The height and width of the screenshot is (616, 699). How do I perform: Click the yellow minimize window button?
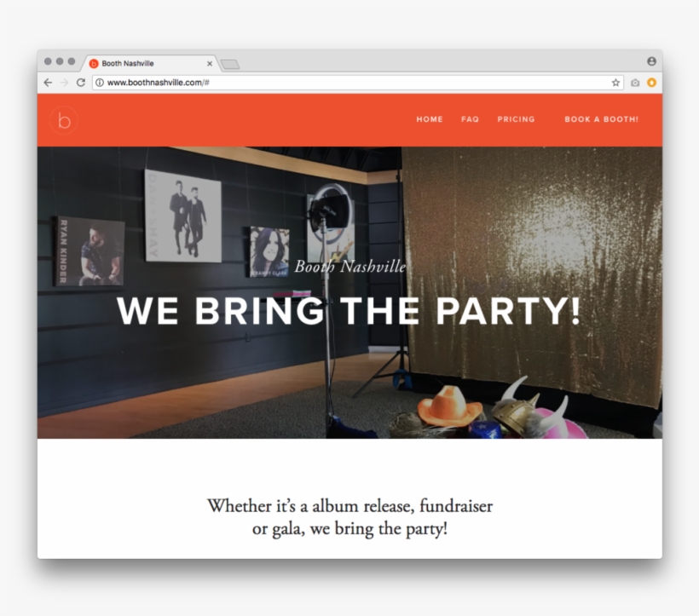coord(60,61)
